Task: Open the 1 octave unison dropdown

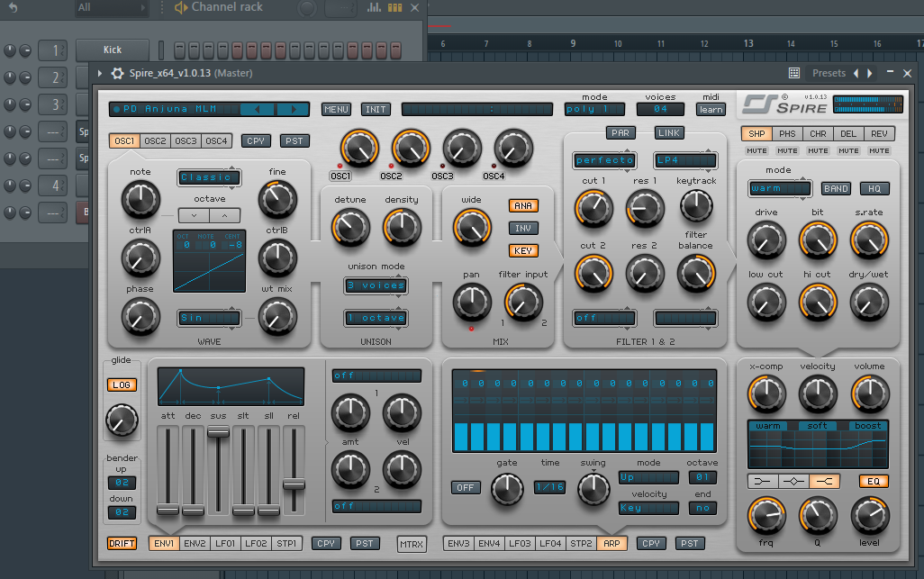Action: 376,318
